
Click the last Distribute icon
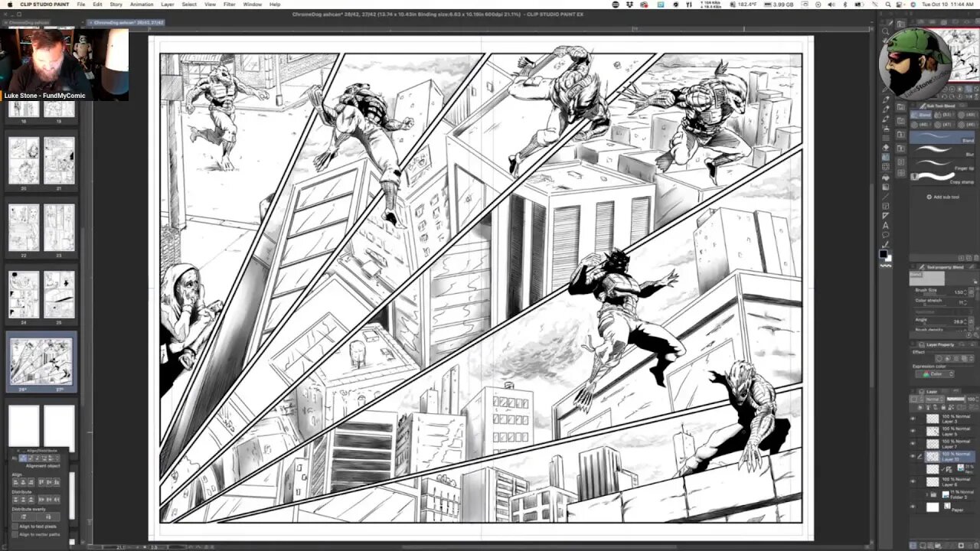click(x=57, y=499)
